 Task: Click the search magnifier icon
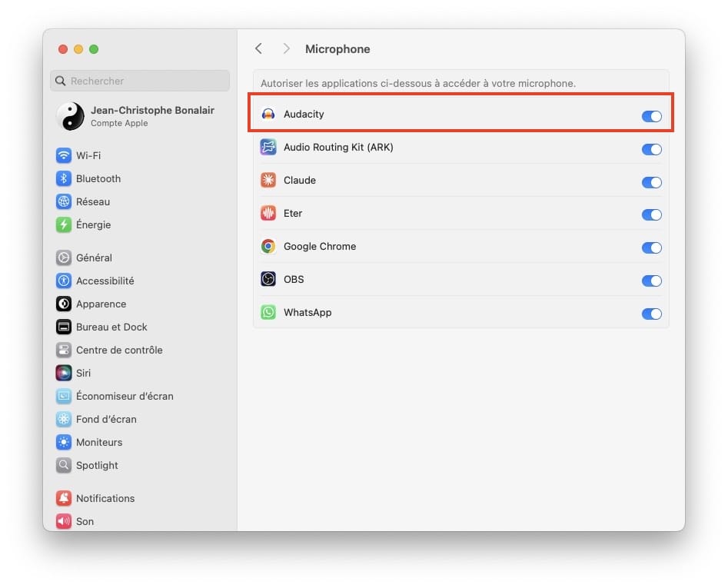tap(61, 81)
